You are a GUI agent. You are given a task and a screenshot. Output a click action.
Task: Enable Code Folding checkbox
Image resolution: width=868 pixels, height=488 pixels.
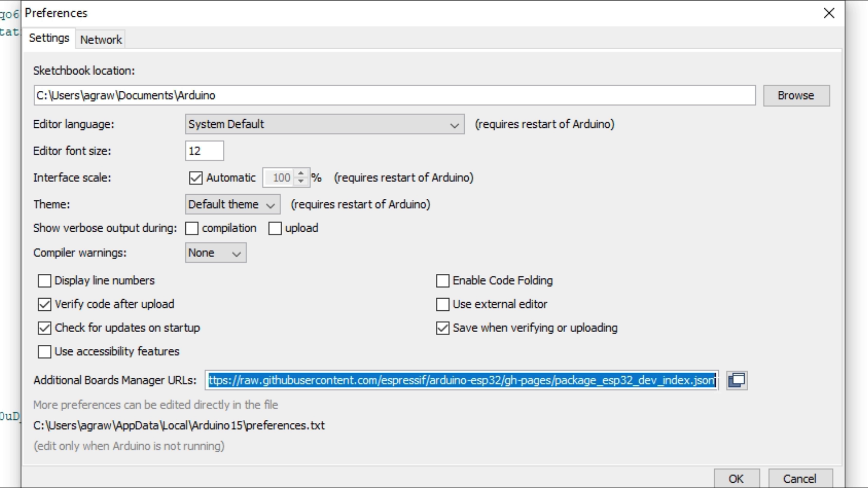point(443,281)
